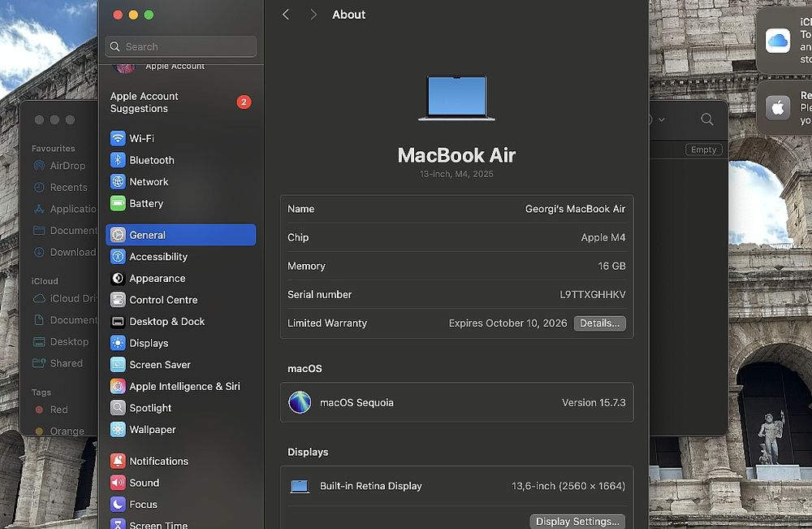Open Wallpaper settings icon
This screenshot has width=812, height=529.
pos(118,430)
